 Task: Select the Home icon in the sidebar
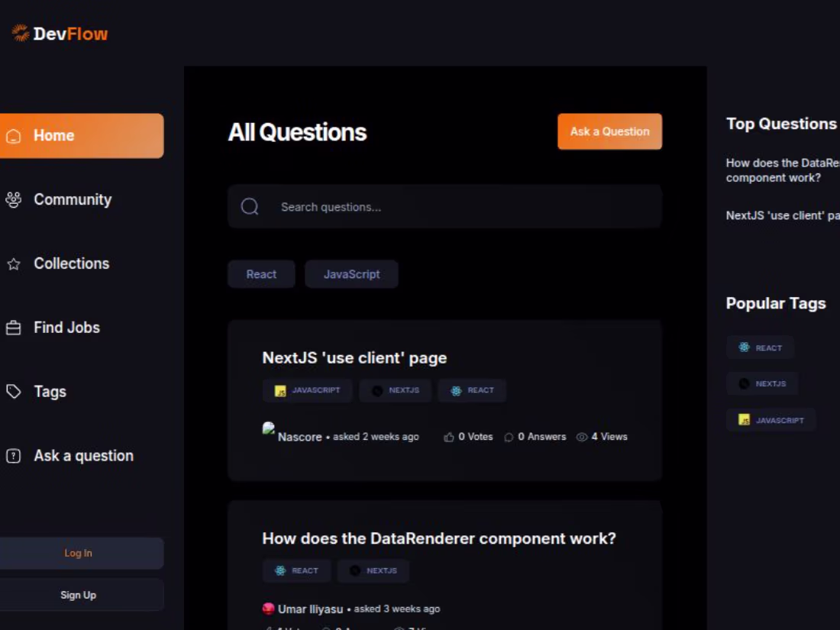click(12, 135)
